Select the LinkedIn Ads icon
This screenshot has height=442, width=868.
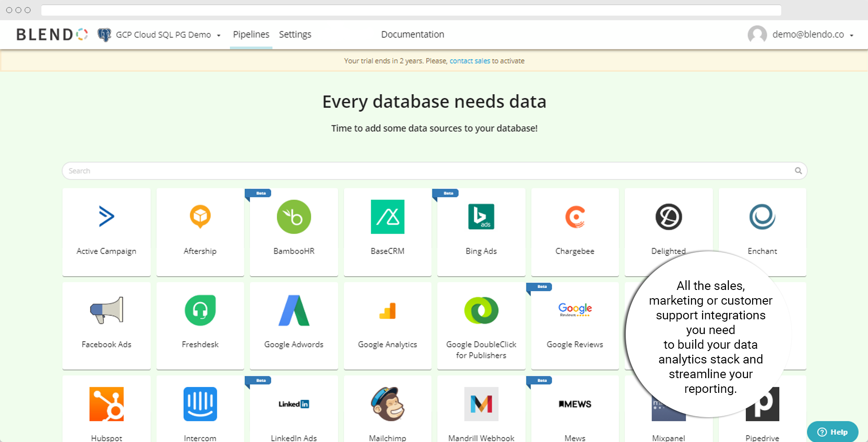pyautogui.click(x=294, y=404)
